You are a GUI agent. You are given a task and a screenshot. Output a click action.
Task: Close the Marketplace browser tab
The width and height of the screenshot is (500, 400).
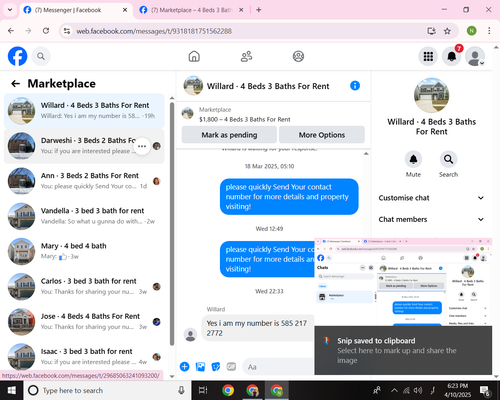tap(241, 10)
